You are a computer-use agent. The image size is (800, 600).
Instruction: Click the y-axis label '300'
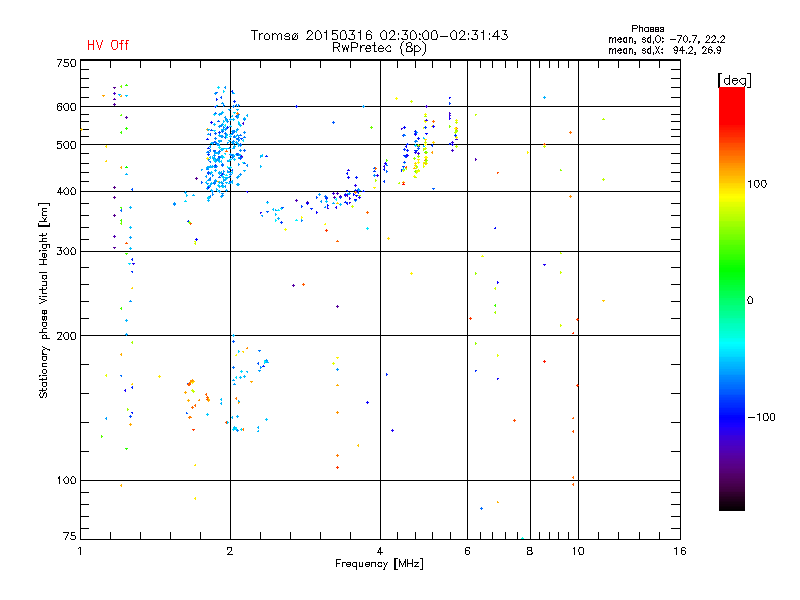tap(66, 252)
